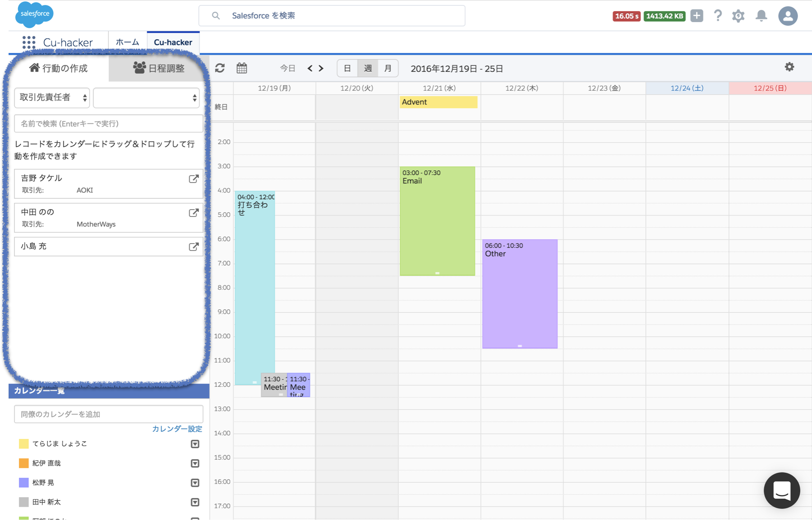Image resolution: width=812 pixels, height=522 pixels.
Task: Open the gray 11:30 Meeting event
Action: [x=274, y=385]
